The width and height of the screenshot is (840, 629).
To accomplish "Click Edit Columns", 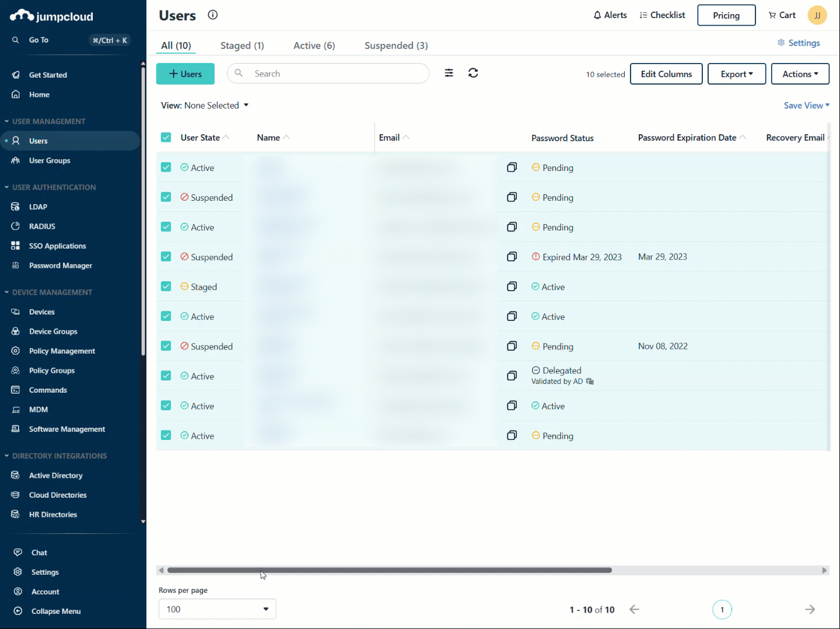I will [x=666, y=74].
